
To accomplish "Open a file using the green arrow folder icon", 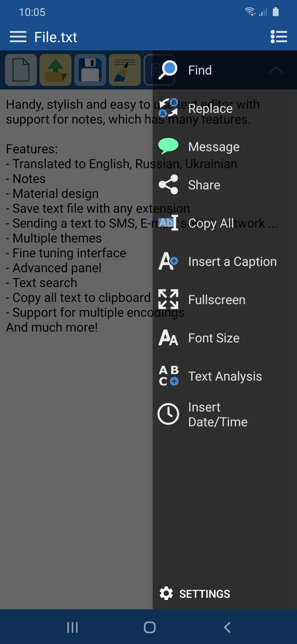I will coord(56,70).
